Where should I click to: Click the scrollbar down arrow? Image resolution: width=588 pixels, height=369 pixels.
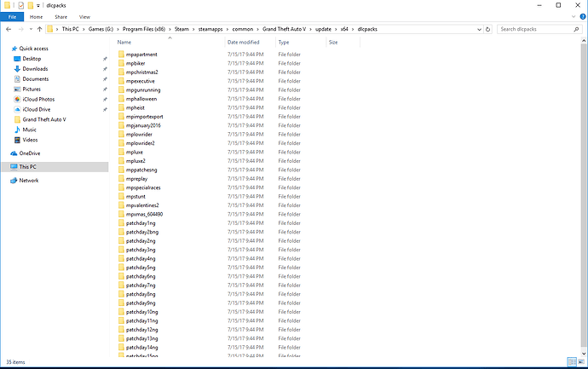(584, 354)
